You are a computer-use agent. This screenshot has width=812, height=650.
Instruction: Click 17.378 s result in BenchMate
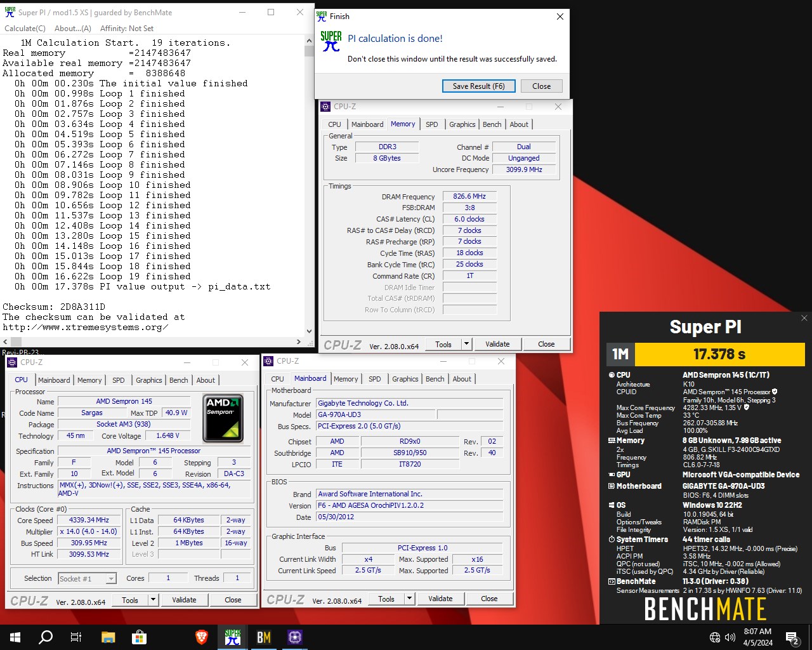tap(719, 354)
